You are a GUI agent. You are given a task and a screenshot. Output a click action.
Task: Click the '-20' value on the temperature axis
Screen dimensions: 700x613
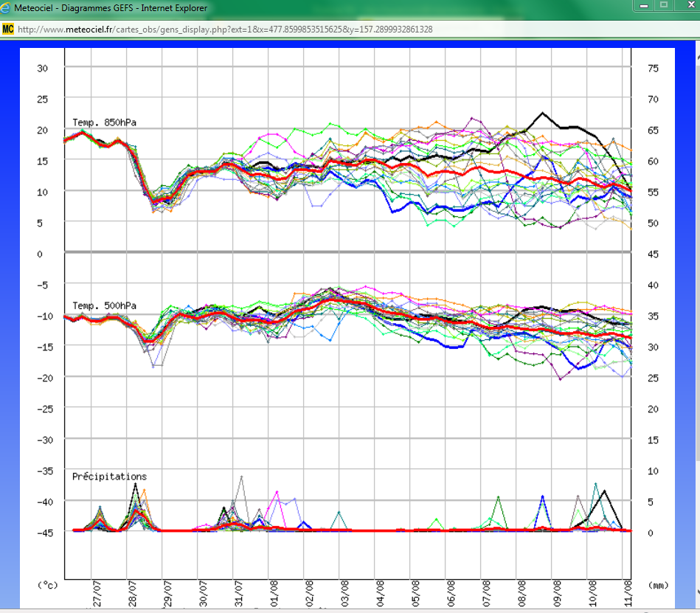point(45,378)
